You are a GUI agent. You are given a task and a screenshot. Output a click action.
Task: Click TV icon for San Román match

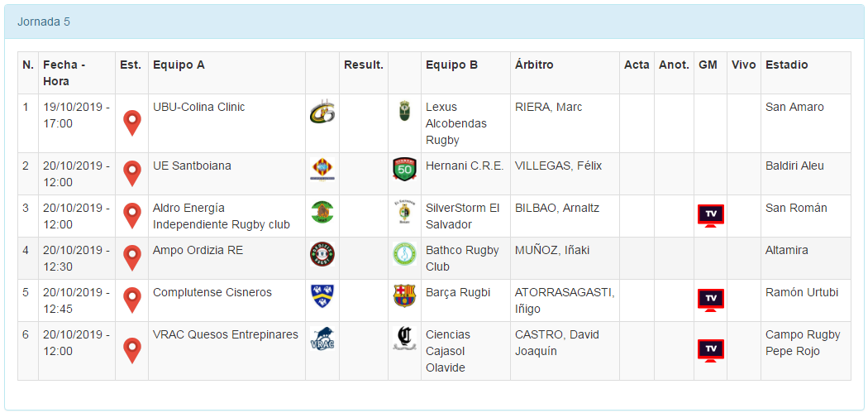point(710,215)
